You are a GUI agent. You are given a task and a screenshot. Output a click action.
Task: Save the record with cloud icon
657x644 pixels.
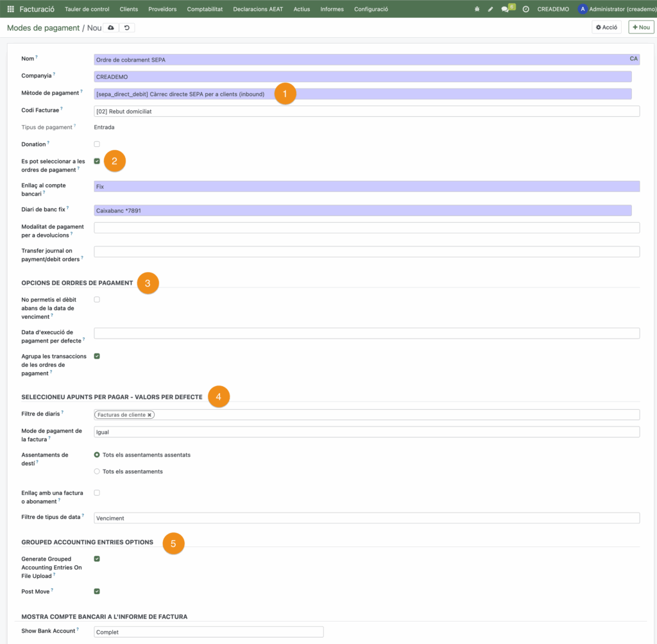(x=111, y=28)
